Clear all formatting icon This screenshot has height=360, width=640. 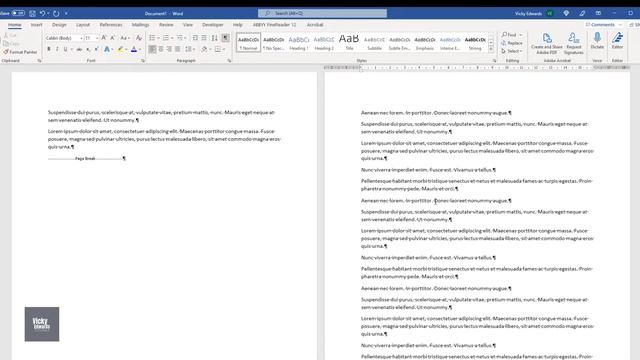click(139, 38)
